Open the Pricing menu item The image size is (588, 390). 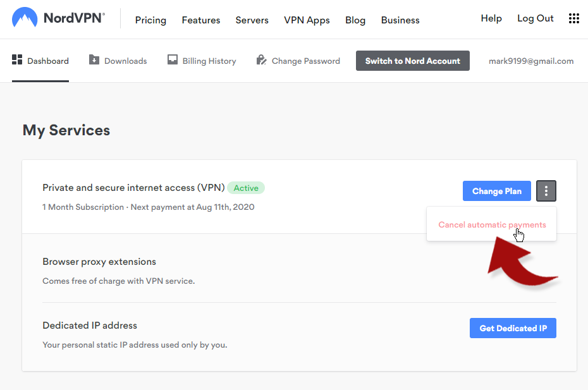(150, 20)
